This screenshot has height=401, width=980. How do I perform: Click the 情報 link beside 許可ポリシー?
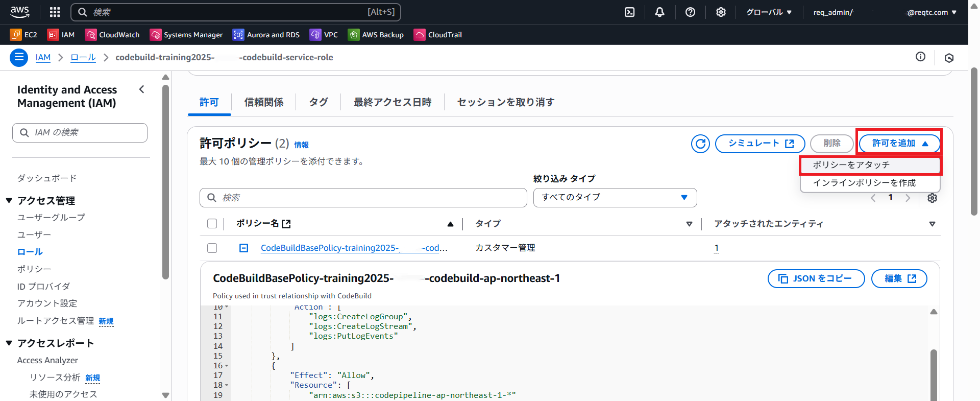pyautogui.click(x=301, y=145)
